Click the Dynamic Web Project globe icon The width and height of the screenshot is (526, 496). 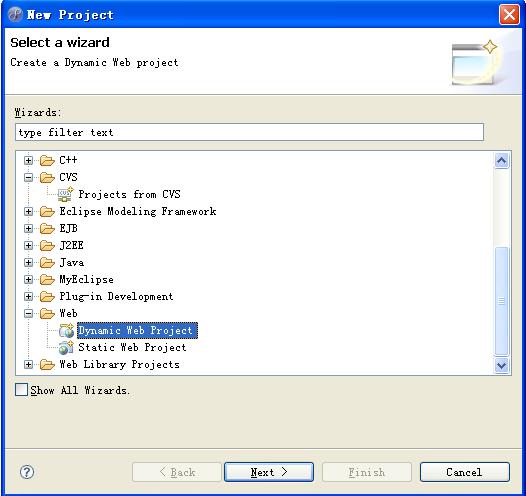click(66, 331)
